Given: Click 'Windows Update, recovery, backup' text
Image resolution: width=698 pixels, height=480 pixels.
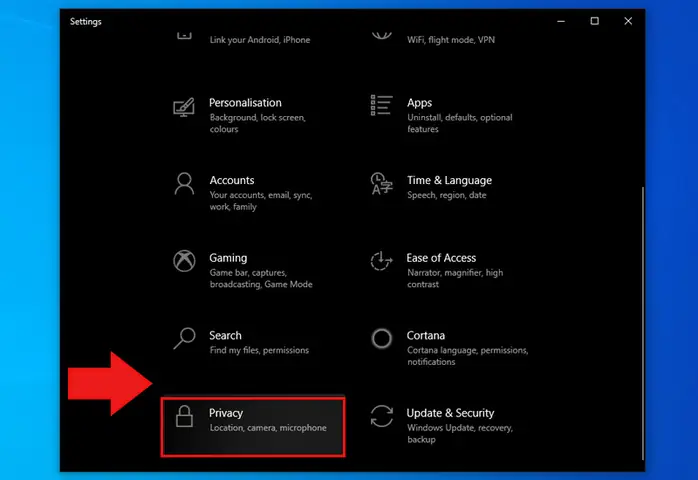Looking at the screenshot, I should 460,433.
